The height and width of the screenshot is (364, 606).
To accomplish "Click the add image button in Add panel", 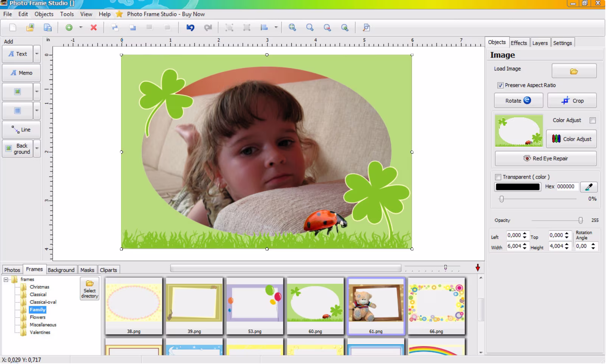I will point(17,92).
